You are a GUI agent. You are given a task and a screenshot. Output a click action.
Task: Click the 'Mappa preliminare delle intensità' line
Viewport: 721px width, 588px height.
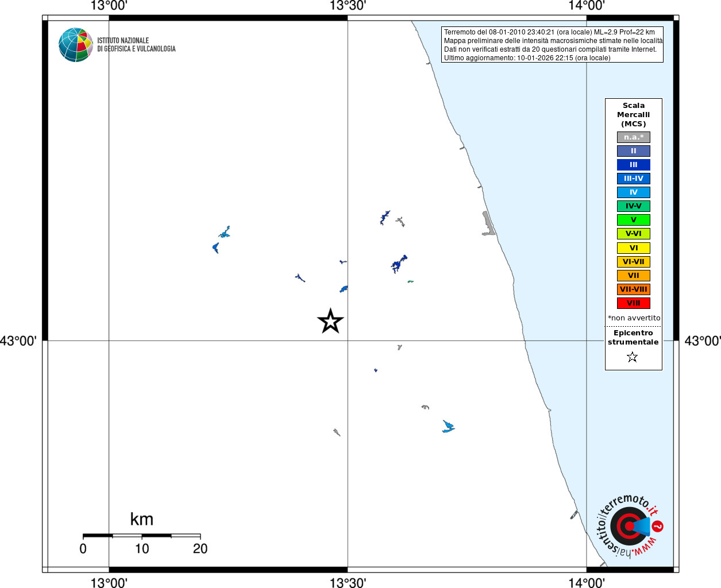(553, 41)
